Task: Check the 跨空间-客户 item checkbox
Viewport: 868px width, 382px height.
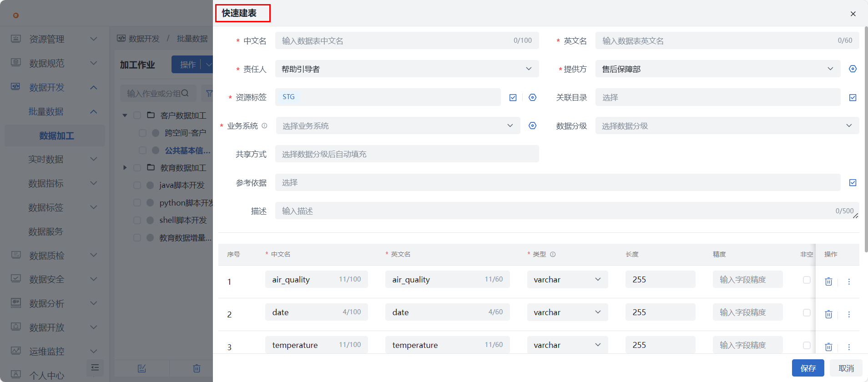Action: point(142,133)
